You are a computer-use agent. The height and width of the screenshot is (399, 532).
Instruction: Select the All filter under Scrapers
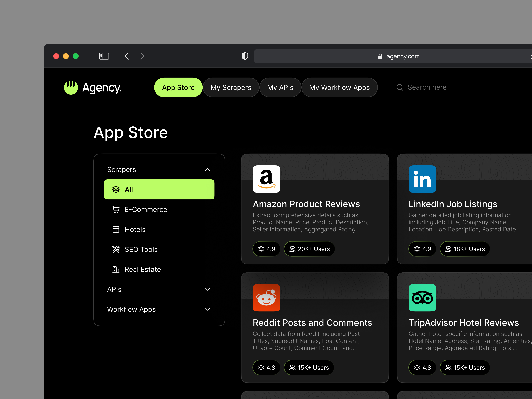[x=159, y=189]
